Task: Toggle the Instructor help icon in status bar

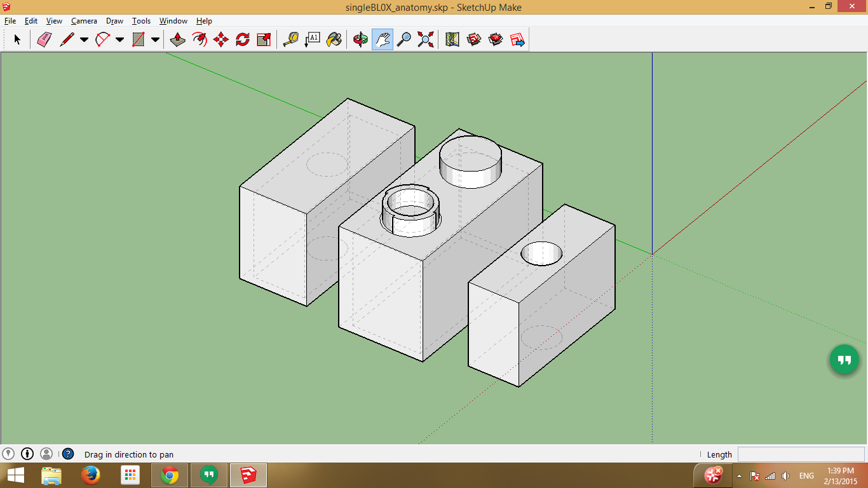Action: pyautogui.click(x=68, y=454)
